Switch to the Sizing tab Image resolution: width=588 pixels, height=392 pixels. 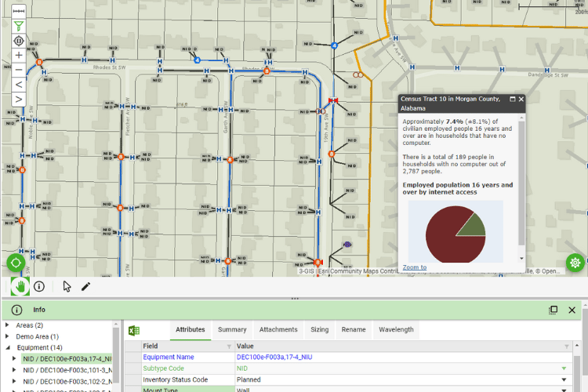(x=320, y=329)
